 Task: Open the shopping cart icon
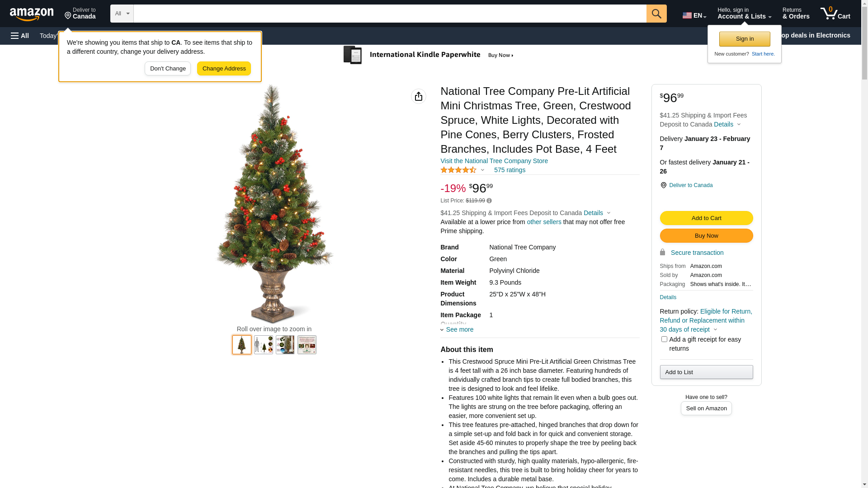835,14
